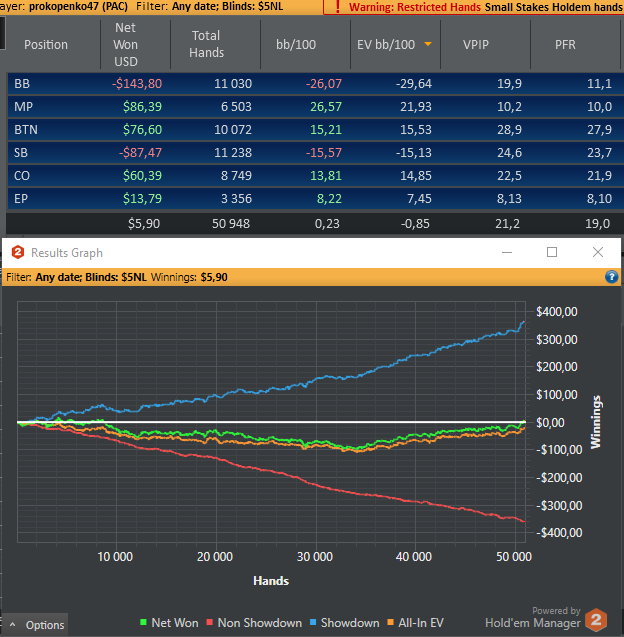Click the red warning exclamation icon
The image size is (624, 637).
pos(337,7)
